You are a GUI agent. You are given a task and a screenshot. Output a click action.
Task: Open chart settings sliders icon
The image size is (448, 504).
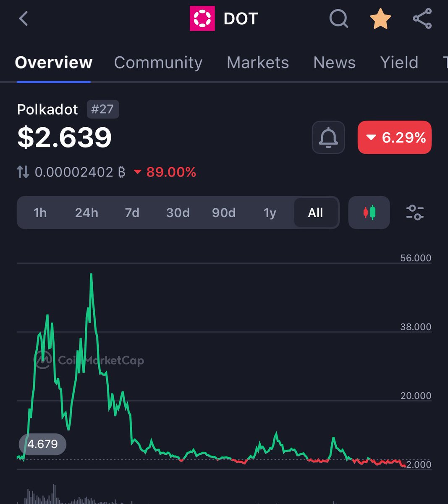(x=415, y=213)
